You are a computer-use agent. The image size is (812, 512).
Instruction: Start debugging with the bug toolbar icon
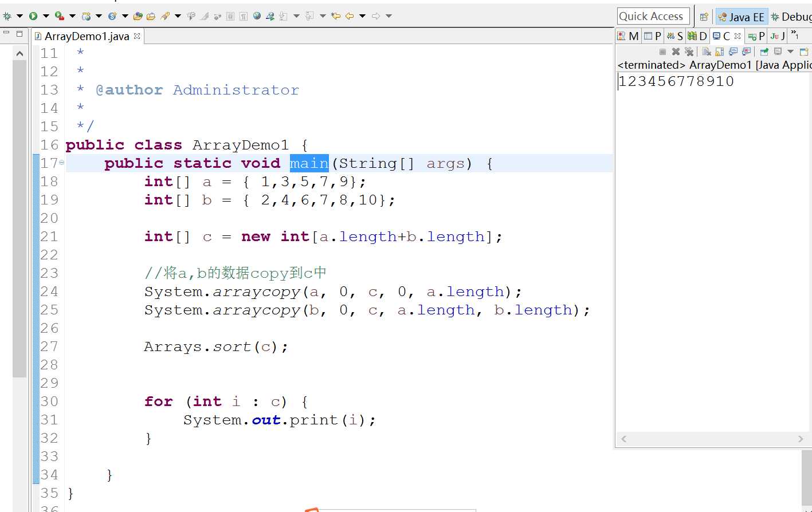[7, 16]
